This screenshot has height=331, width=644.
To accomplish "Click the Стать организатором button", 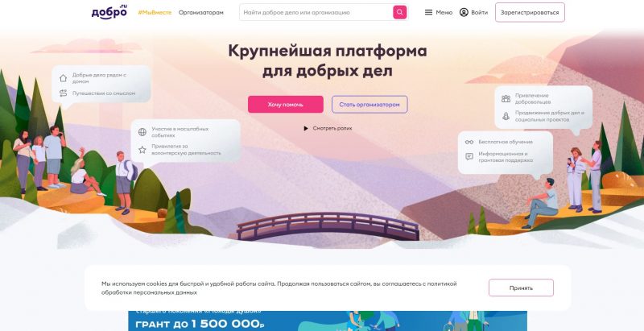I will coord(369,105).
